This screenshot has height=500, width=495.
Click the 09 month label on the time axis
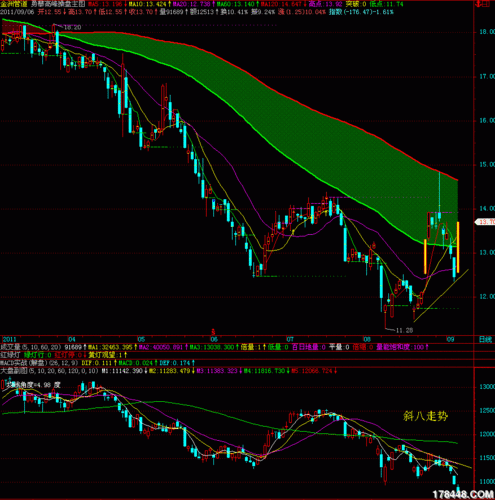coord(450,339)
